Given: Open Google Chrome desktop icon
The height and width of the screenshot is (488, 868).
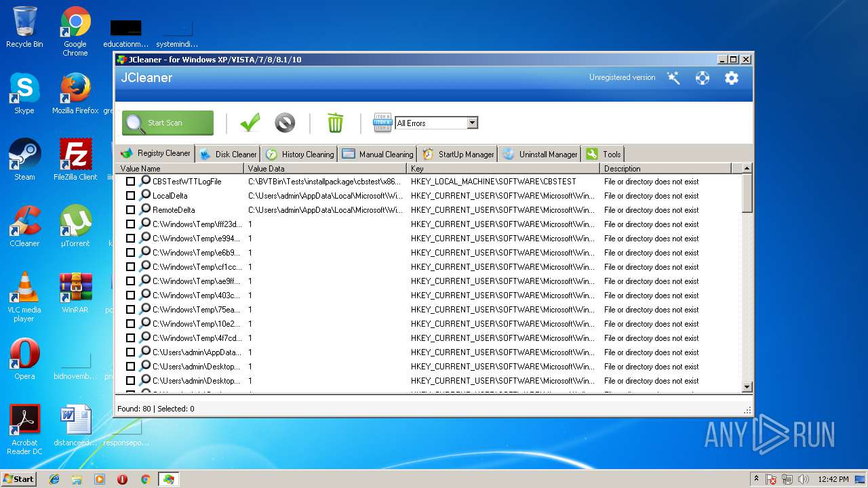Looking at the screenshot, I should click(x=75, y=31).
